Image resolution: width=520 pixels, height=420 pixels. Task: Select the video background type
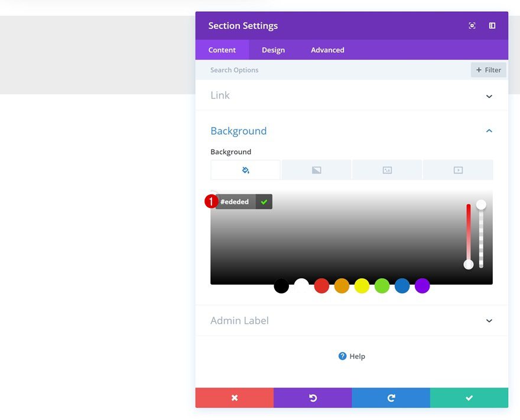(457, 170)
